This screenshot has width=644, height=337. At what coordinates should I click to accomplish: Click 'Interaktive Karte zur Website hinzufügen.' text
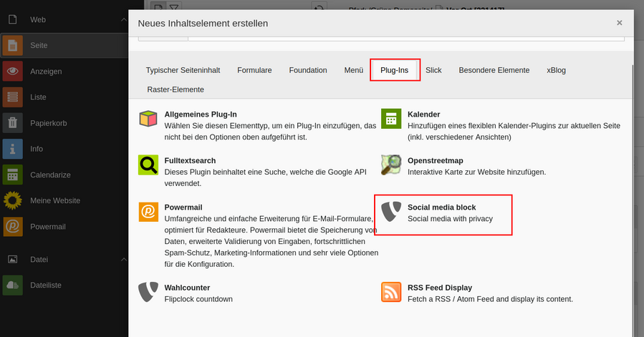click(476, 172)
